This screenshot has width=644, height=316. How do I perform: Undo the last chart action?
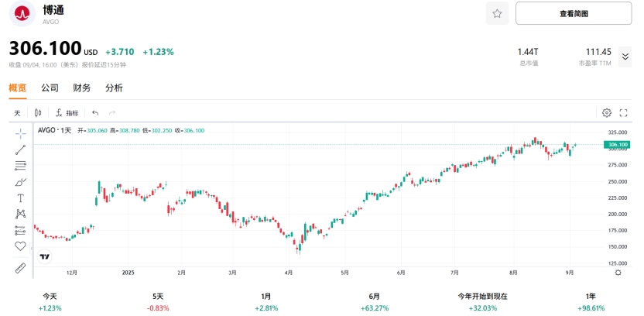click(x=95, y=113)
